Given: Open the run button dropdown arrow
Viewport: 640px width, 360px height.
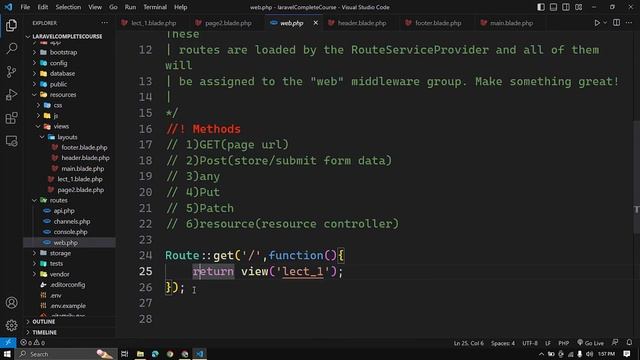Looking at the screenshot, I should tap(605, 23).
